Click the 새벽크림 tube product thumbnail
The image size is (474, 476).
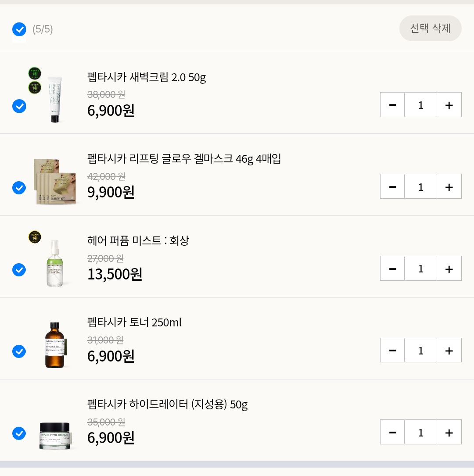[54, 99]
